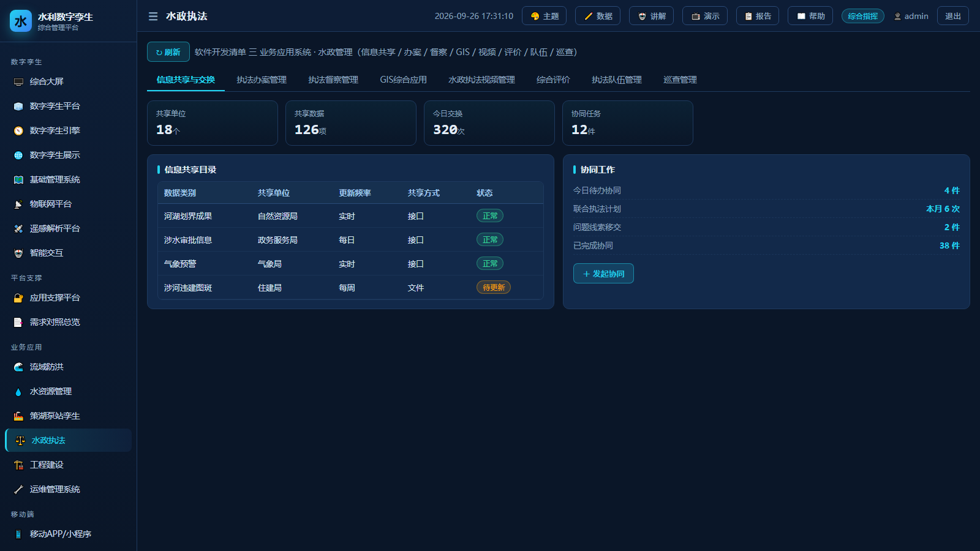The width and height of the screenshot is (980, 551).
Task: Click the 数字孪生平台 cube icon
Action: 18,107
